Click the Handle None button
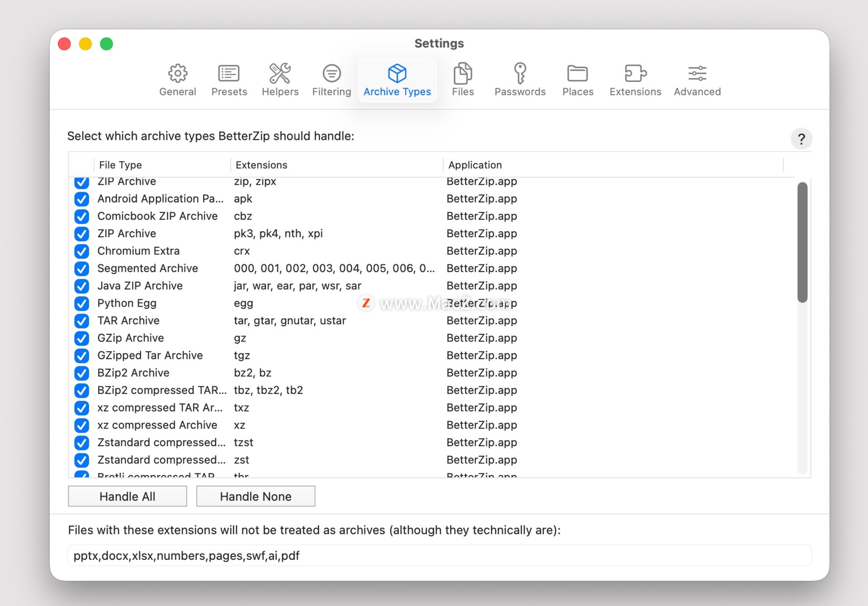Screen dimensions: 868x606 255,496
